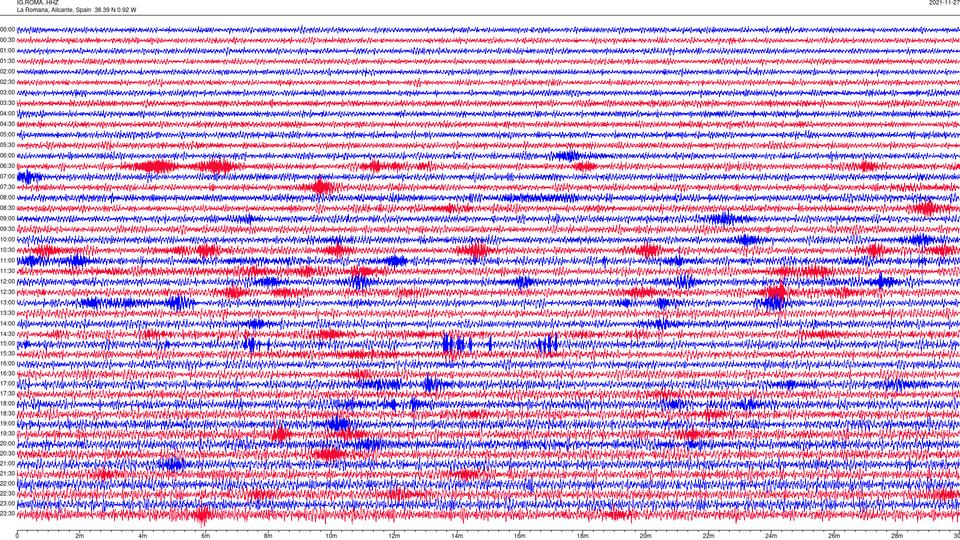The width and height of the screenshot is (960, 540).
Task: Select the 4m axis tick label
Action: click(x=143, y=536)
